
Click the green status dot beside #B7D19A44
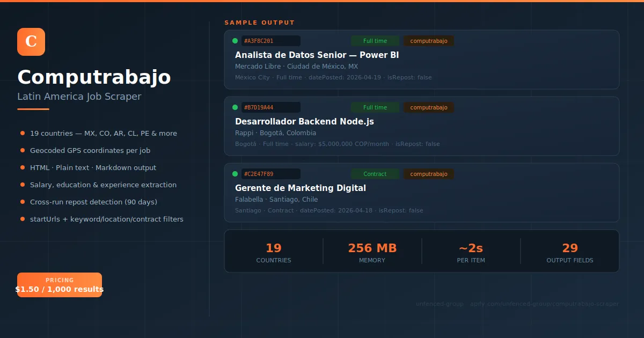click(235, 107)
